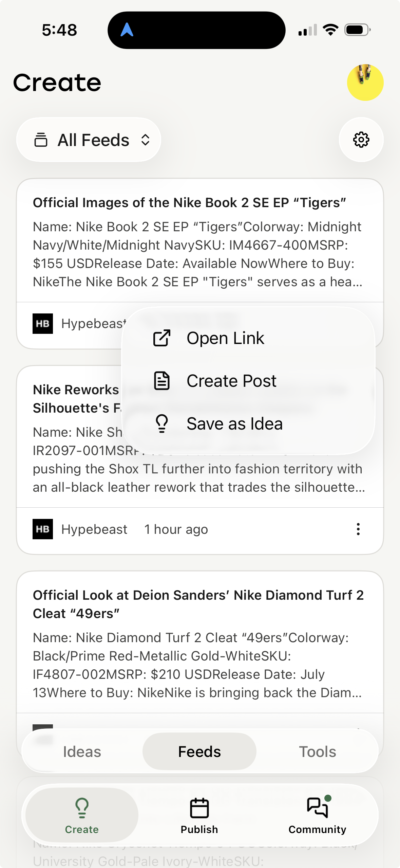The width and height of the screenshot is (400, 868).
Task: Click the Diamond Turf 2 description text
Action: coord(198,665)
